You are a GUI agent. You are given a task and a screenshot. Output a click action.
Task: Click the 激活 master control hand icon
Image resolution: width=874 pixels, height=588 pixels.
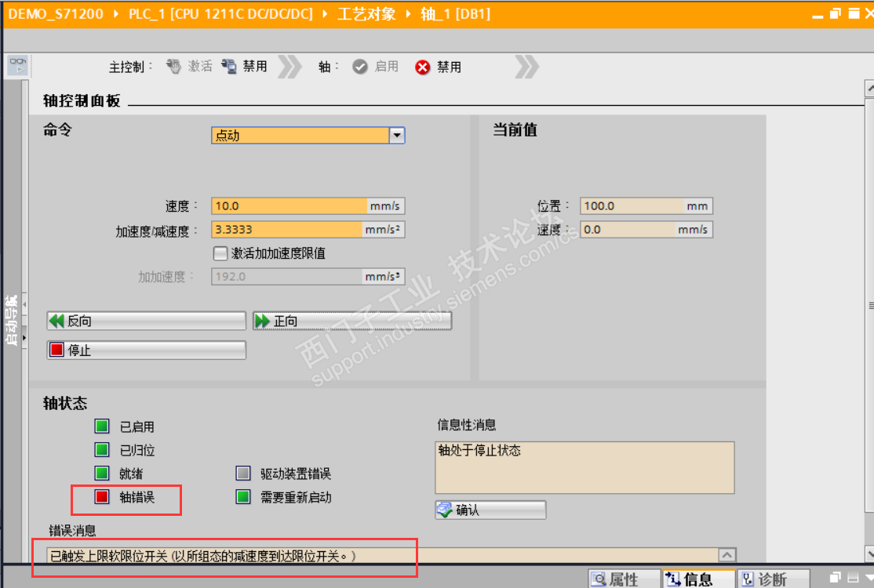point(173,67)
